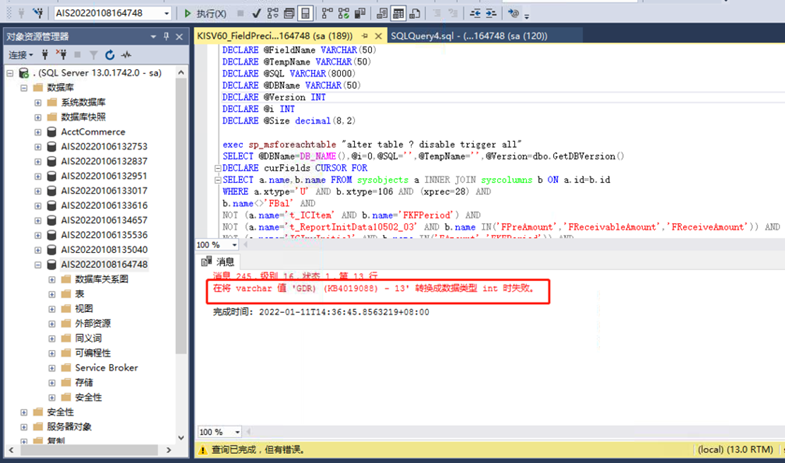The image size is (785, 463).
Task: Close the Object Explorer panel
Action: 180,36
